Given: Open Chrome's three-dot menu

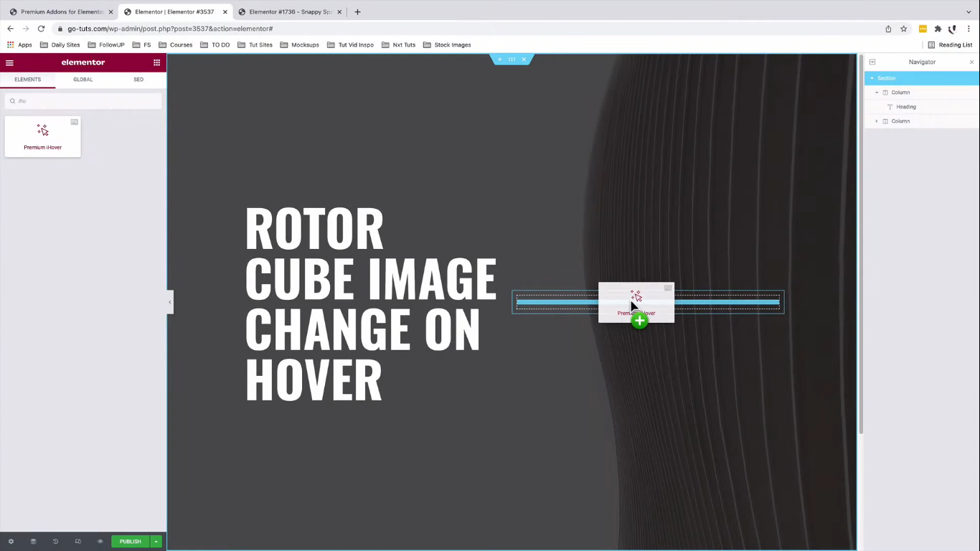Looking at the screenshot, I should [969, 29].
